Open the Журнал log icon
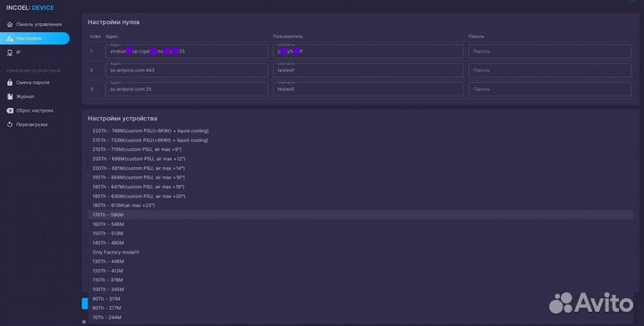The height and width of the screenshot is (326, 644). coord(10,96)
